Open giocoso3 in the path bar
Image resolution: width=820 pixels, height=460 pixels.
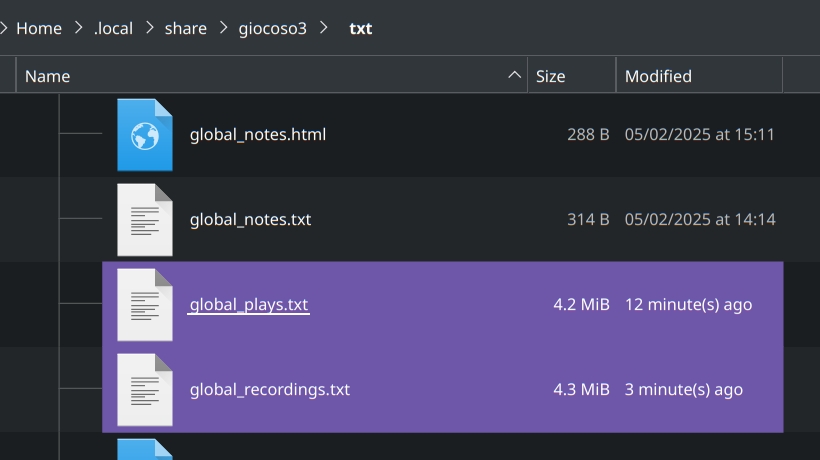pyautogui.click(x=272, y=29)
